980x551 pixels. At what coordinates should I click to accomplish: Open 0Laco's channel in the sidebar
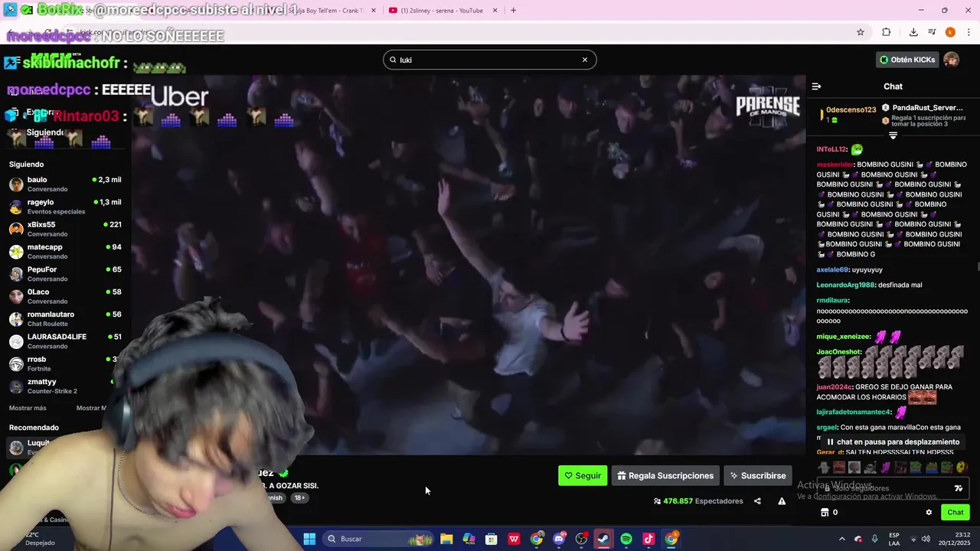65,296
